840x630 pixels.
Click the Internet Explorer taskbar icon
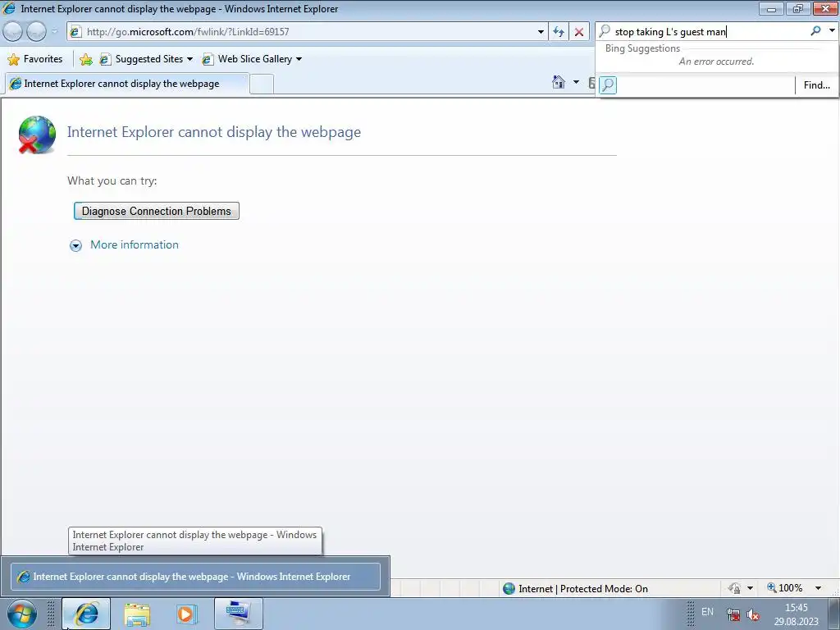tap(86, 614)
